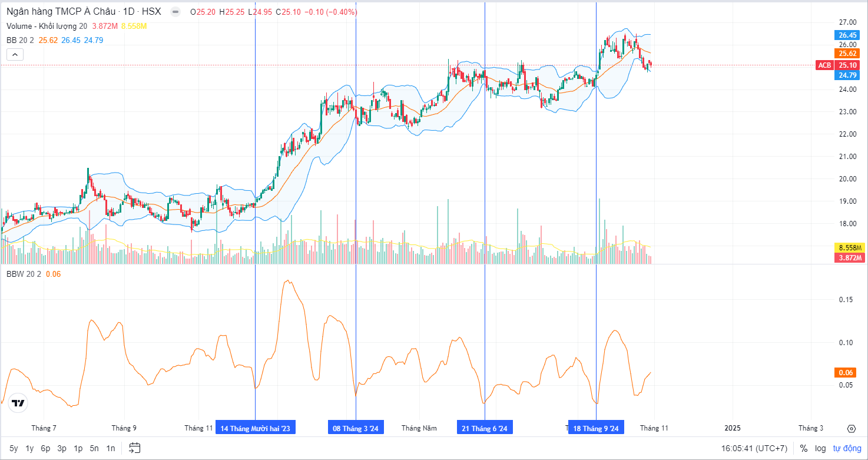Viewport: 868px width, 460px height.
Task: Click the orange 25.62 basis price label
Action: pos(847,53)
